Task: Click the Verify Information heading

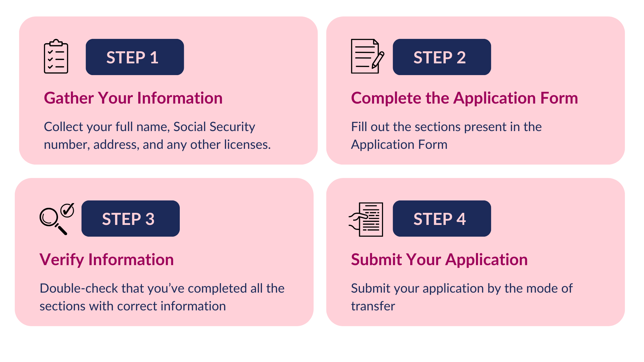Action: coord(107,260)
